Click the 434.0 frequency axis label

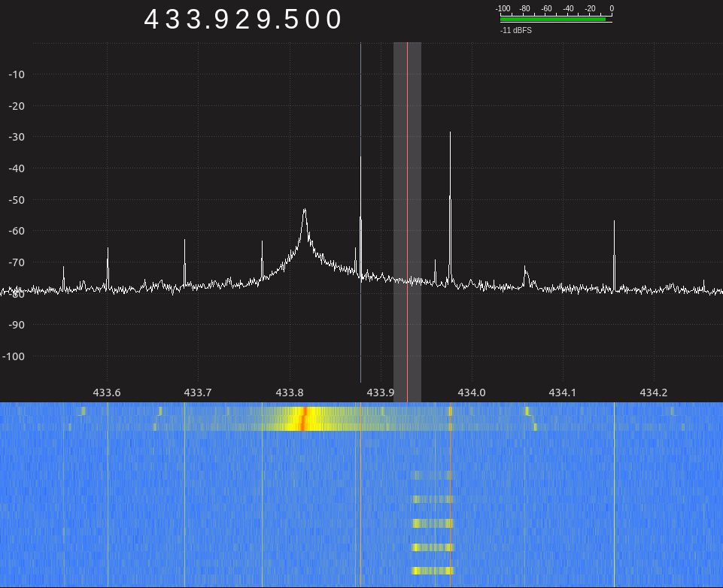click(471, 393)
